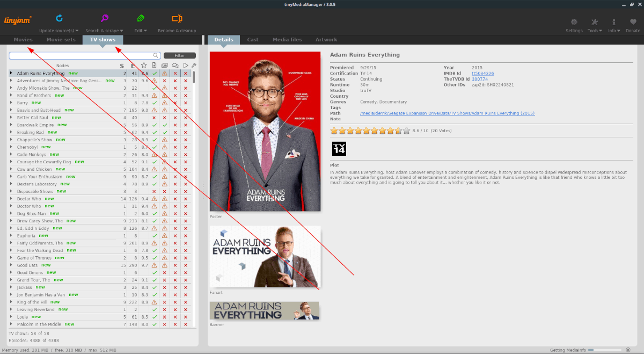This screenshot has width=644, height=354.
Task: Click the NFO file column header icon
Action: [154, 65]
